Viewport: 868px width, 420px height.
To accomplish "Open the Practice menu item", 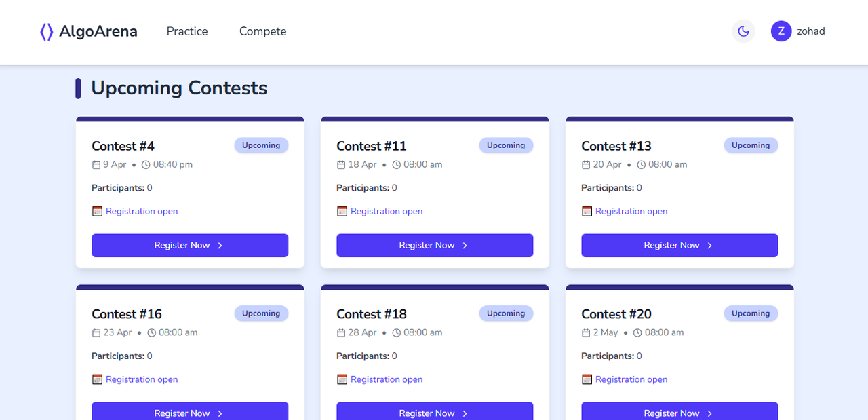I will (187, 31).
